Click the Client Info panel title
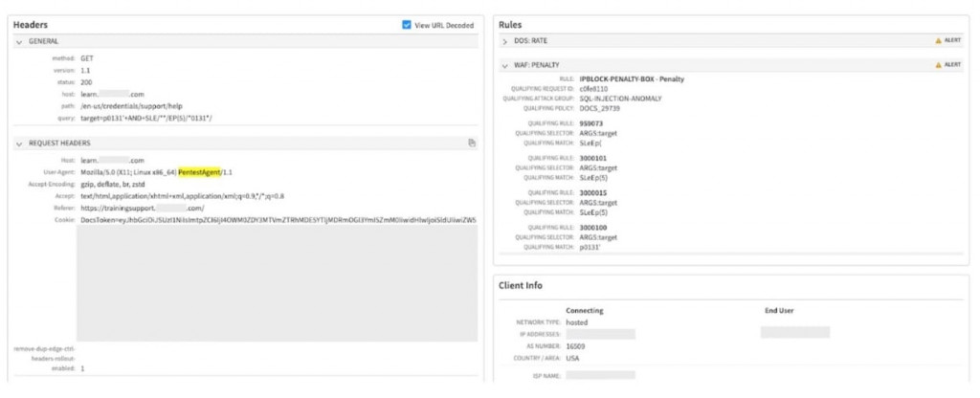Image resolution: width=980 pixels, height=398 pixels. pyautogui.click(x=521, y=285)
